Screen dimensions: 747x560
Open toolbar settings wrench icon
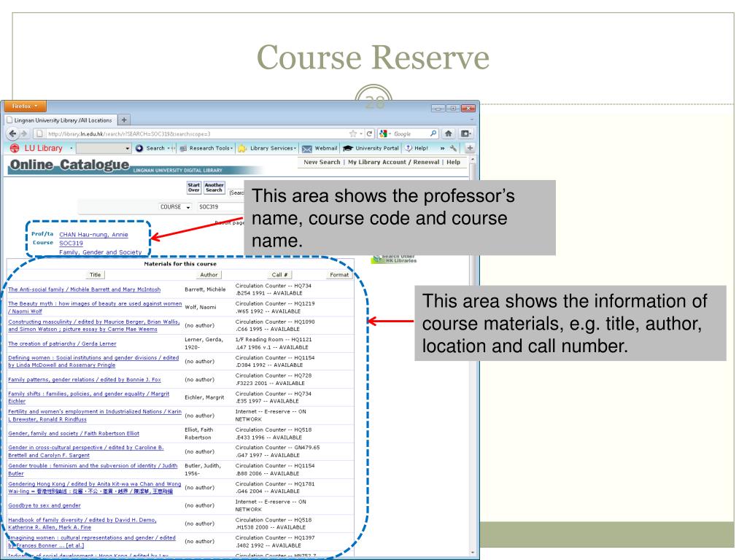[453, 149]
